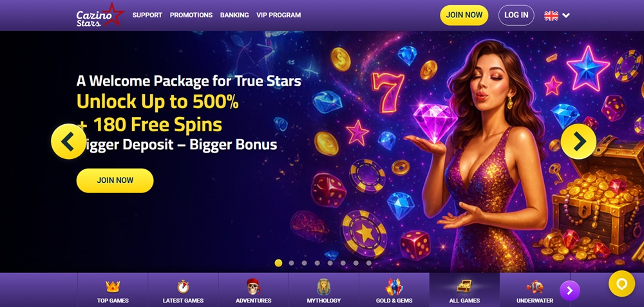Jump to the last carousel slide dot
This screenshot has height=307, width=644.
click(x=369, y=263)
